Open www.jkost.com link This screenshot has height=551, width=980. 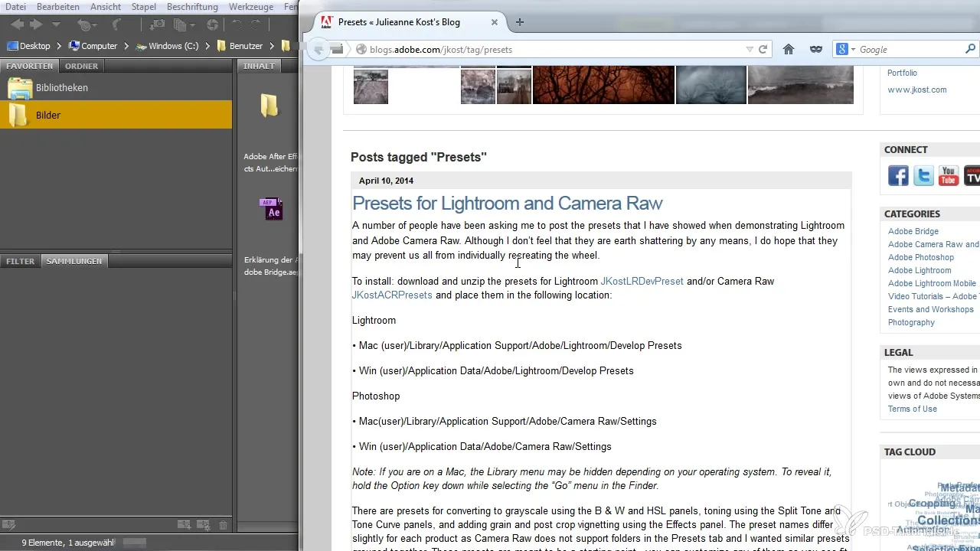click(917, 90)
